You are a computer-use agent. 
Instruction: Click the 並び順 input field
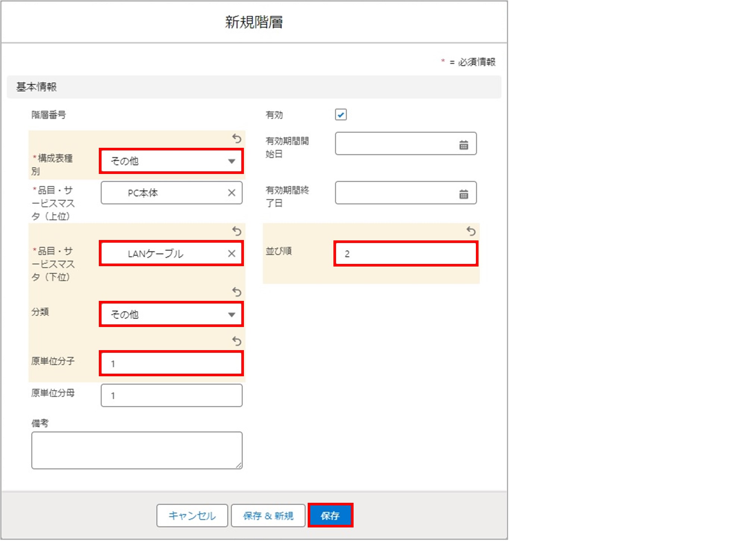tap(405, 254)
